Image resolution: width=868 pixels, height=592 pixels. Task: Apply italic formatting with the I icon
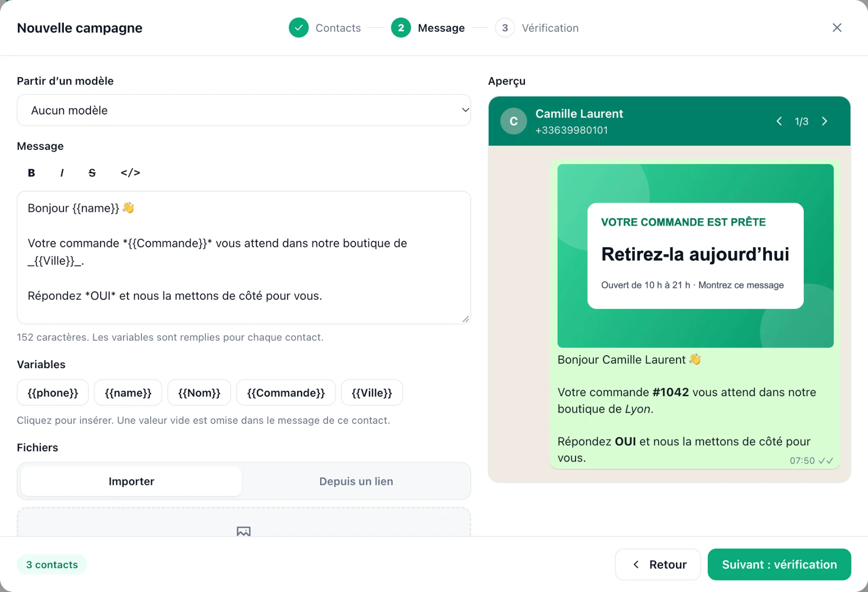point(62,173)
